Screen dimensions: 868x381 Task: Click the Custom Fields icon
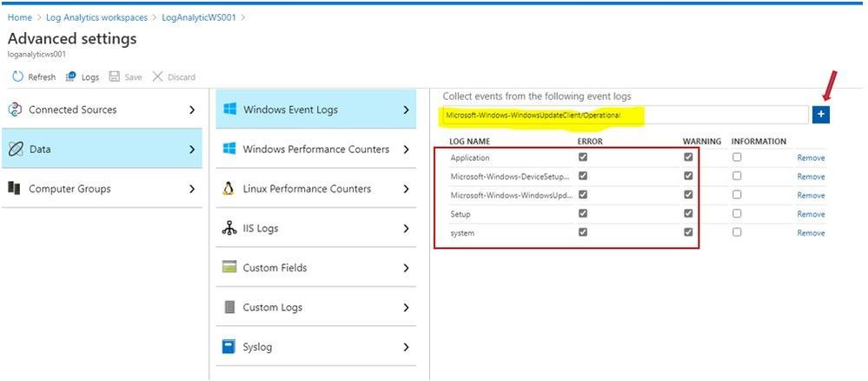(229, 268)
